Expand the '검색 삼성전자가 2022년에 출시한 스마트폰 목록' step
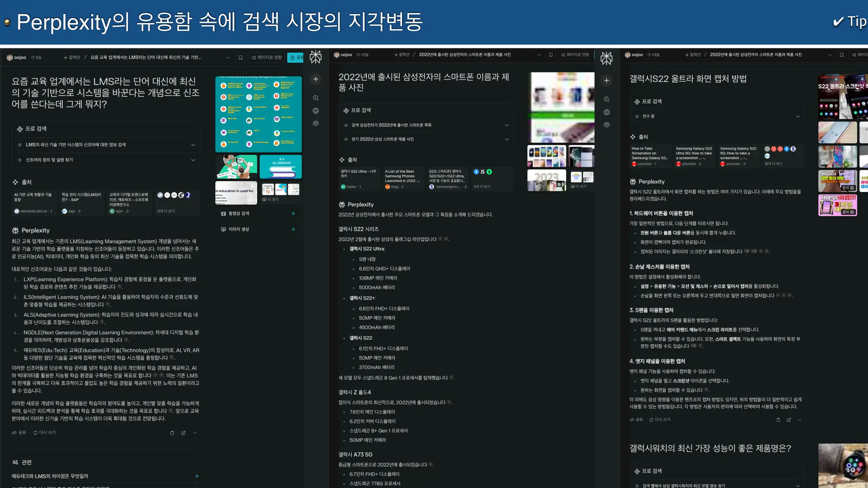868x488 pixels. [x=426, y=125]
